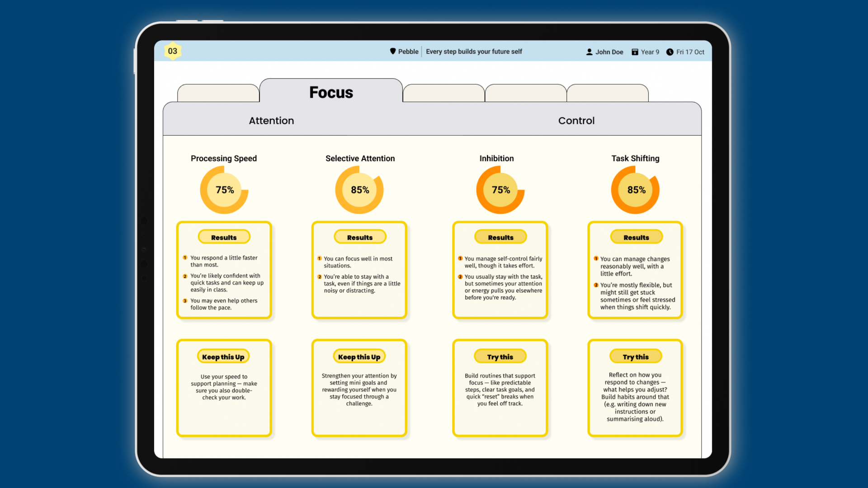The width and height of the screenshot is (868, 488).
Task: Click the Results label under Processing Speed
Action: (224, 237)
